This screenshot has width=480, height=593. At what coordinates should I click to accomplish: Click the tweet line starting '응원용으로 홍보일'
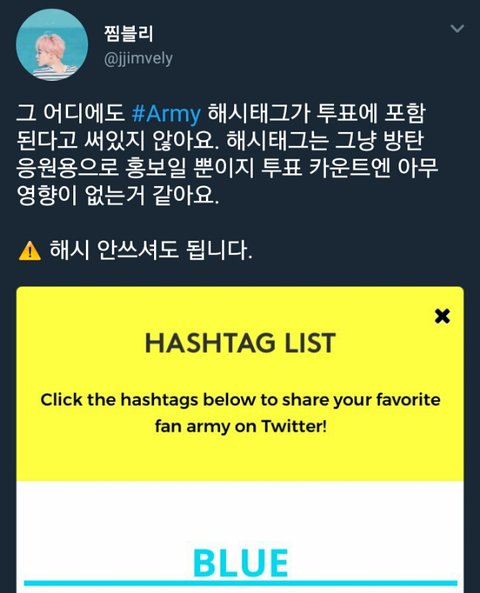coord(227,168)
